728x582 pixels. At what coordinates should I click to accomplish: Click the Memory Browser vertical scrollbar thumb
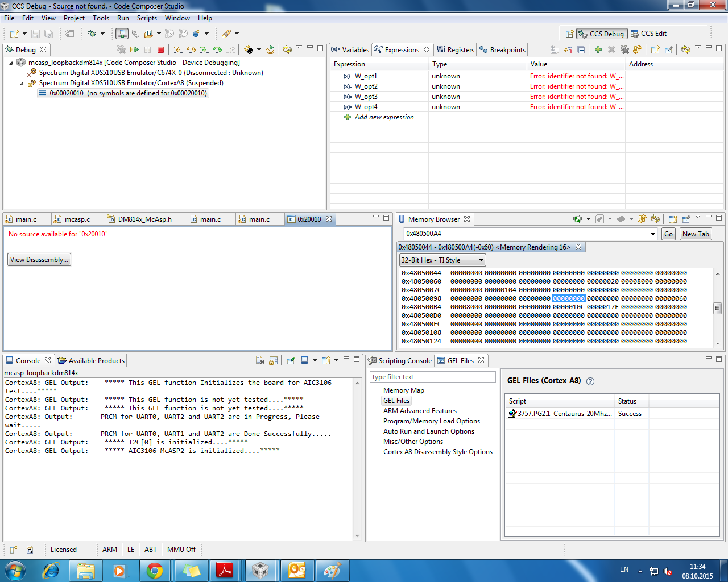[x=718, y=308]
